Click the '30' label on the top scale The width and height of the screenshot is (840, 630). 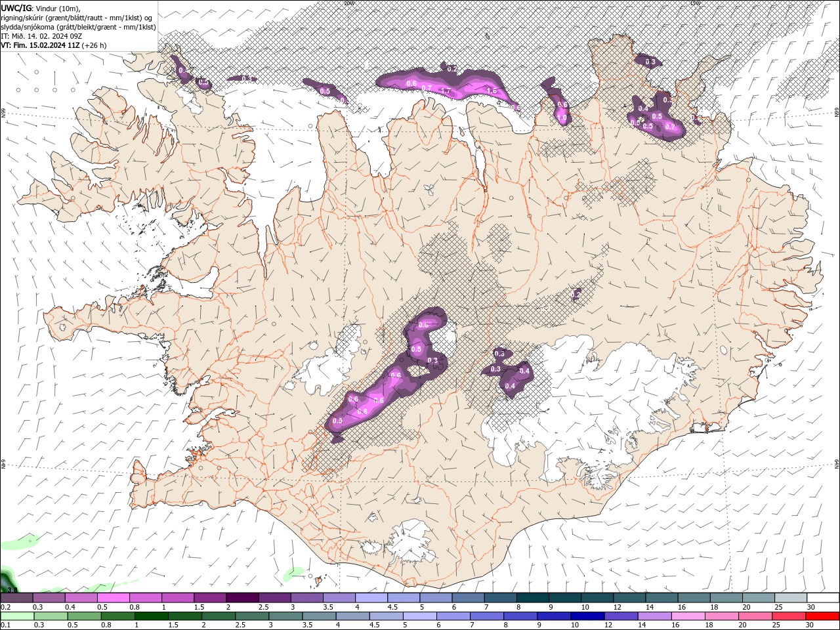click(810, 608)
